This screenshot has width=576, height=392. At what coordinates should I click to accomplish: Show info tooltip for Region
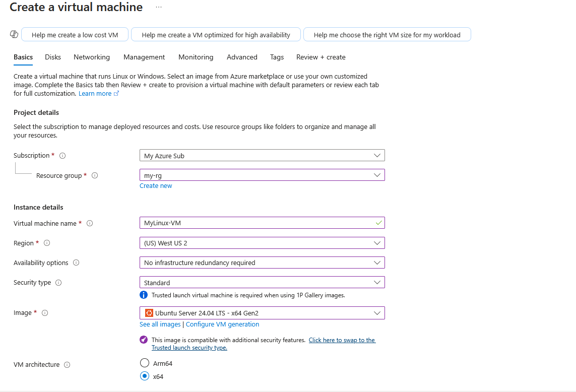pyautogui.click(x=47, y=243)
